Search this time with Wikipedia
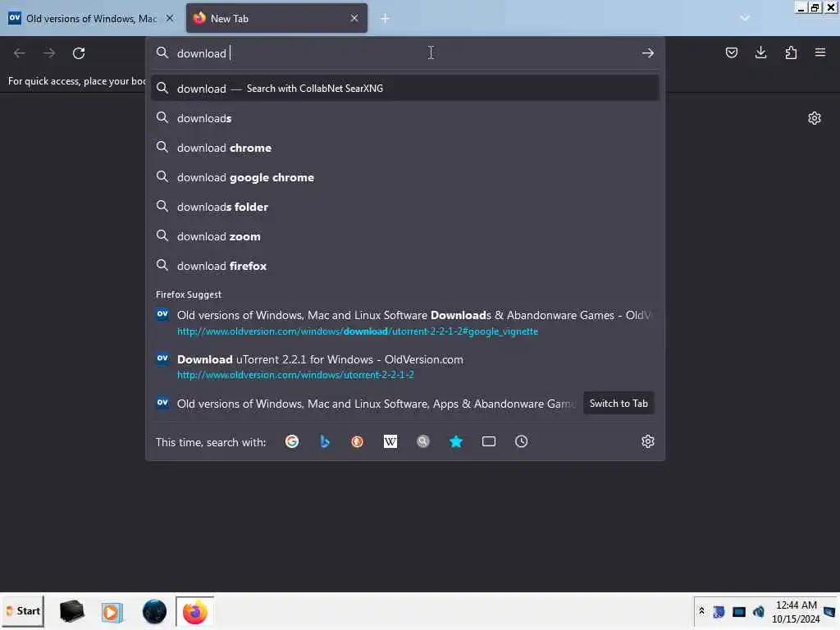 point(390,441)
